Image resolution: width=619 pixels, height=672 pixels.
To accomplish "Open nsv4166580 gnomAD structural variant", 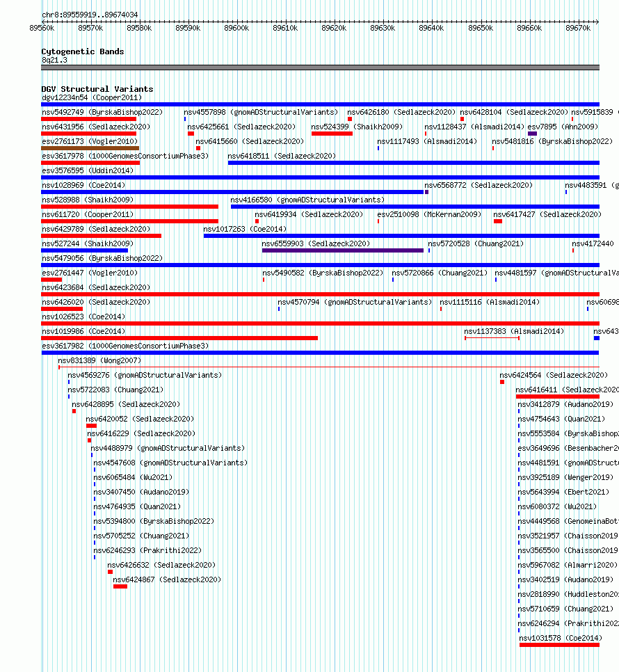I will [307, 200].
